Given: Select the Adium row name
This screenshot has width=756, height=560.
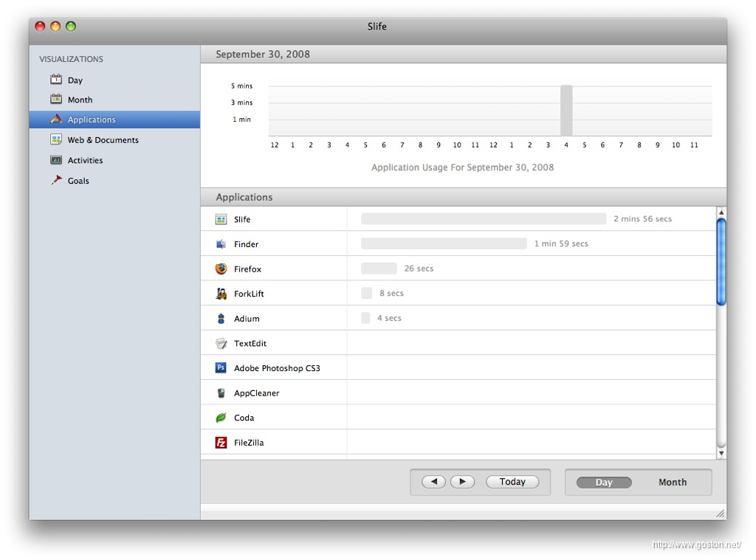Looking at the screenshot, I should coord(247,319).
